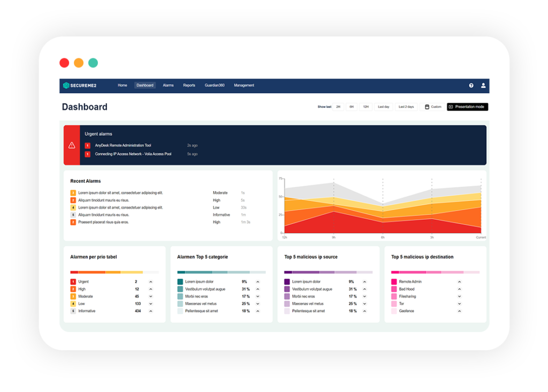The image size is (548, 392).
Task: Click the Top 5 categorie teal distribution bar
Action: (x=222, y=272)
